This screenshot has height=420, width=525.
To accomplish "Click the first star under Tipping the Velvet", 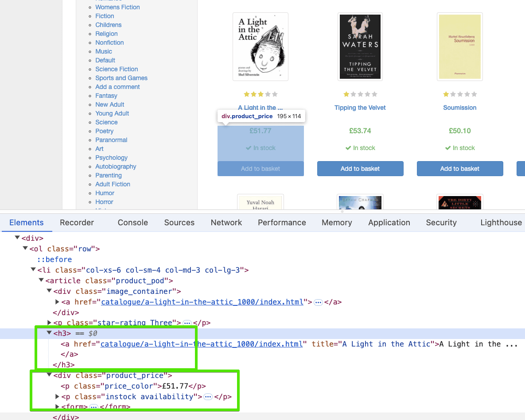I will coord(346,94).
